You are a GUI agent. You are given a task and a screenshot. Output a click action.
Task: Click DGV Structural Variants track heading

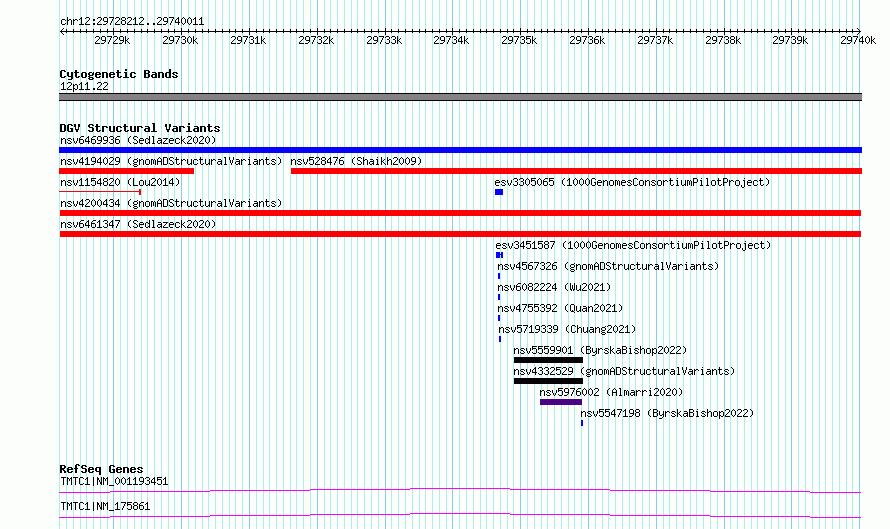pyautogui.click(x=140, y=128)
